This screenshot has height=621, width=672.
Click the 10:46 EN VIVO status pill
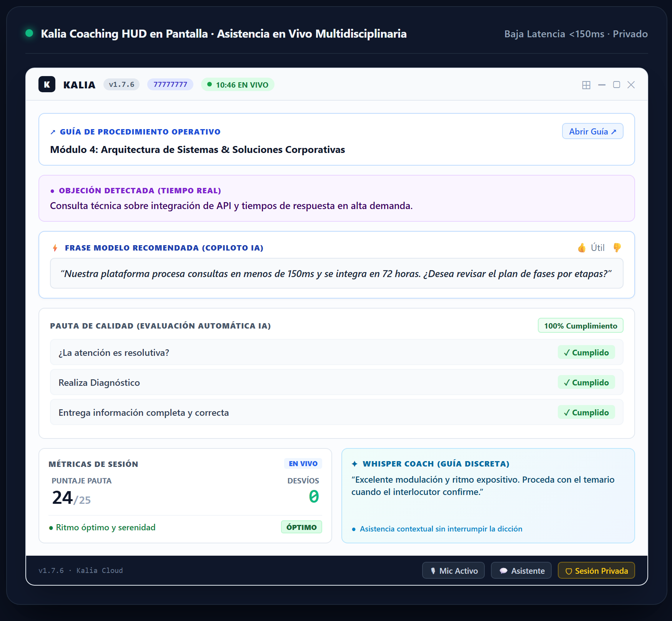coord(238,85)
